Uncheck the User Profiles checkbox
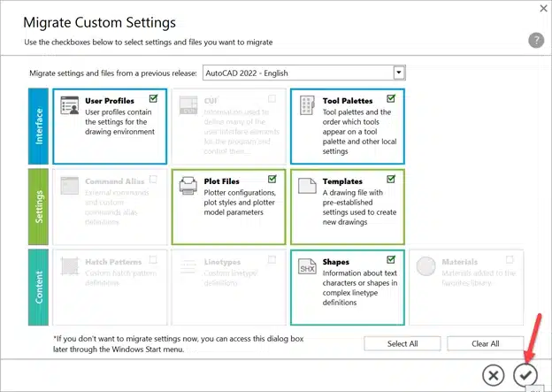552x392 pixels. pyautogui.click(x=154, y=99)
